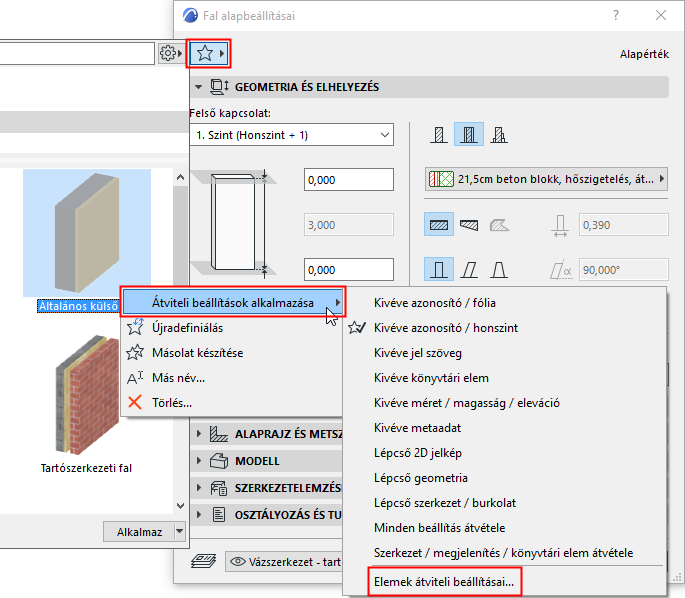
Task: Collapse the Geometria és elhelyezés panel
Action: [x=198, y=87]
